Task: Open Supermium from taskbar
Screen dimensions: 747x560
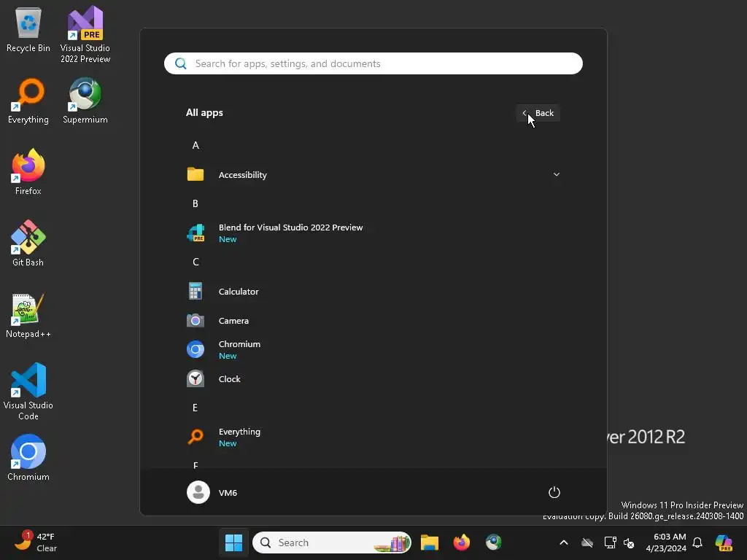Action: [x=493, y=542]
